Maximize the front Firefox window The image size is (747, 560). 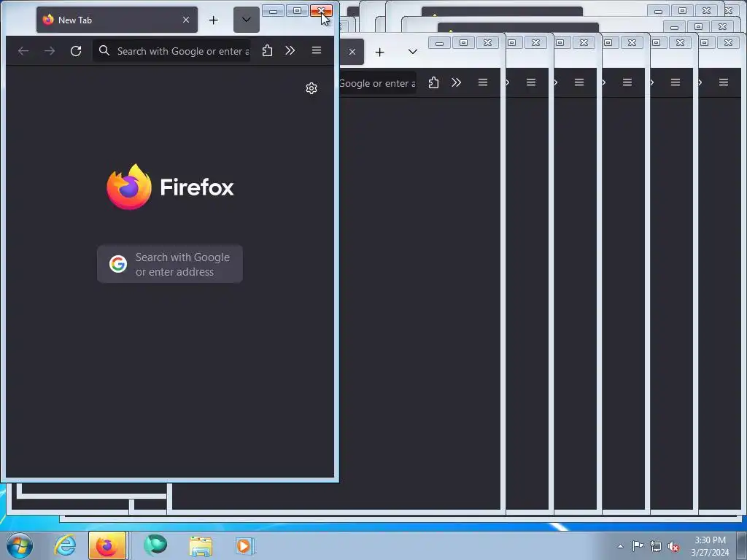(297, 11)
